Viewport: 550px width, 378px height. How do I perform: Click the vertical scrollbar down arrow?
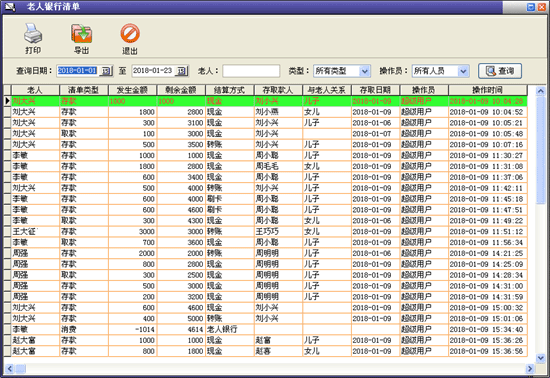point(541,358)
